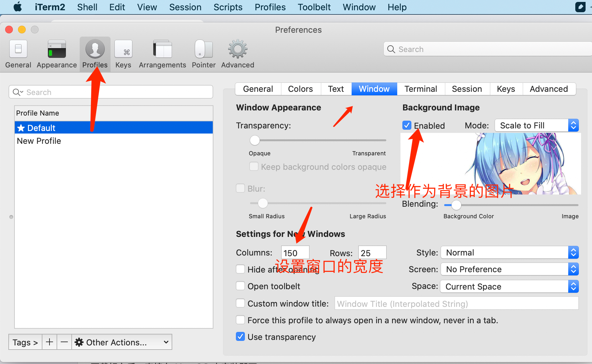Click the Apple menu logo
Viewport: 592px width, 364px height.
18,7
